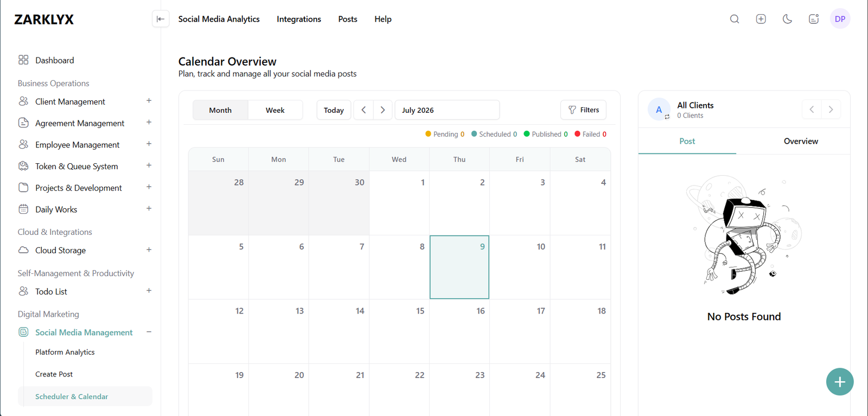The width and height of the screenshot is (868, 416).
Task: Collapse the Social Media Management menu
Action: 149,332
